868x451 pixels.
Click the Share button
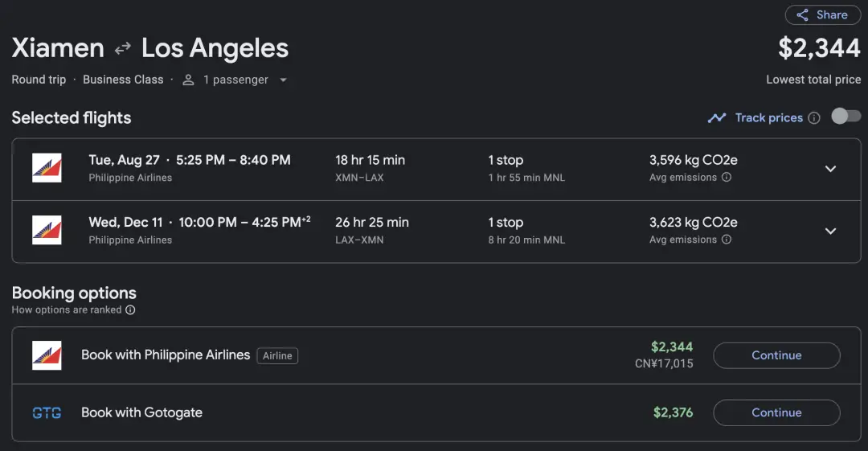pos(821,14)
